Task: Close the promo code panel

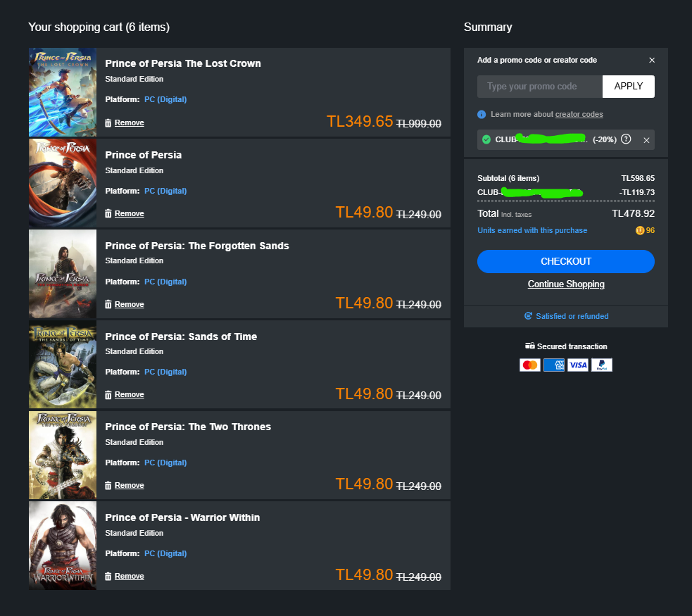Action: point(652,60)
